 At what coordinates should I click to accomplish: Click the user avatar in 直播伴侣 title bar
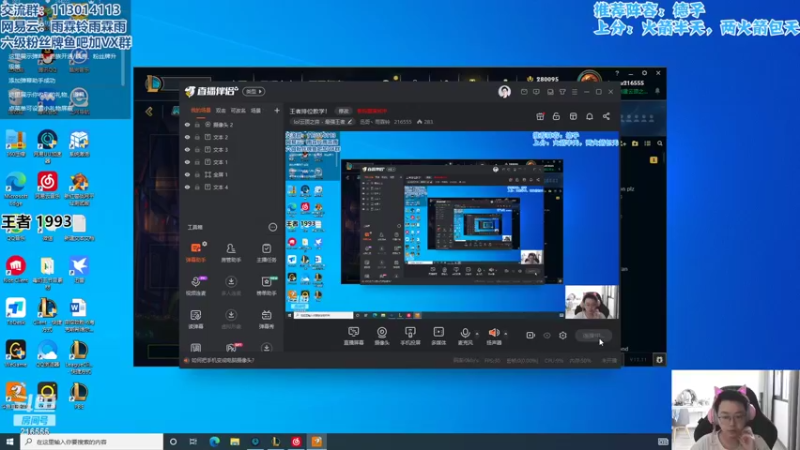point(504,92)
